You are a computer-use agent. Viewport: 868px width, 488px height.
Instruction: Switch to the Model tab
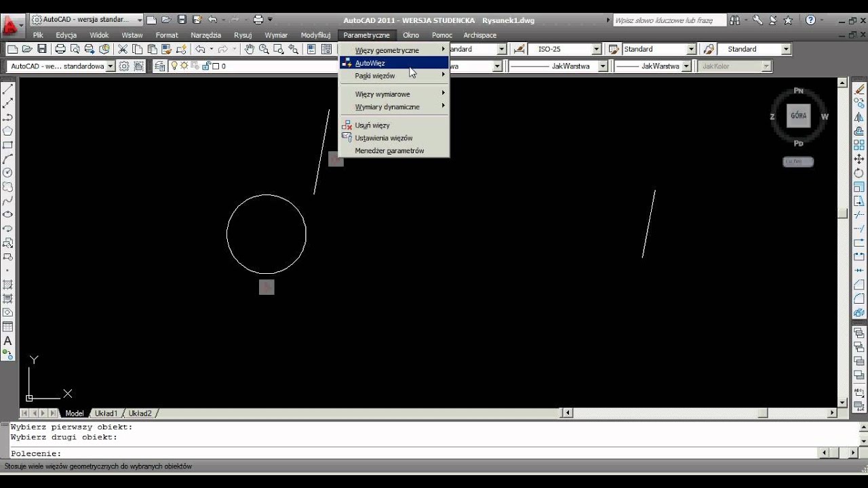pos(74,413)
